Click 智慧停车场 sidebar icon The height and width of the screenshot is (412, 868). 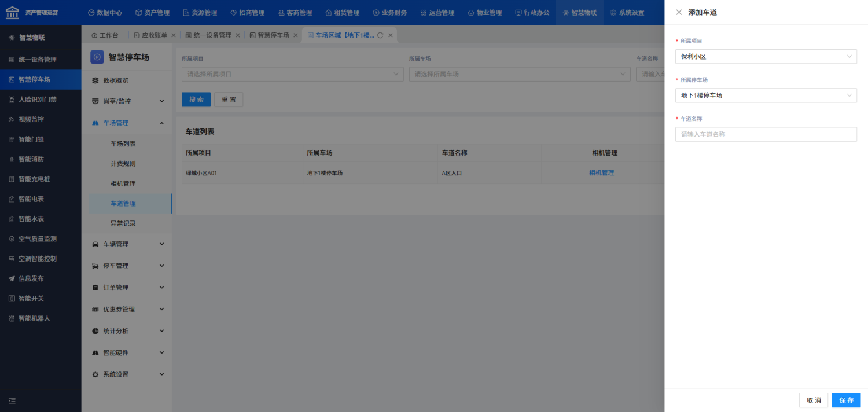12,79
